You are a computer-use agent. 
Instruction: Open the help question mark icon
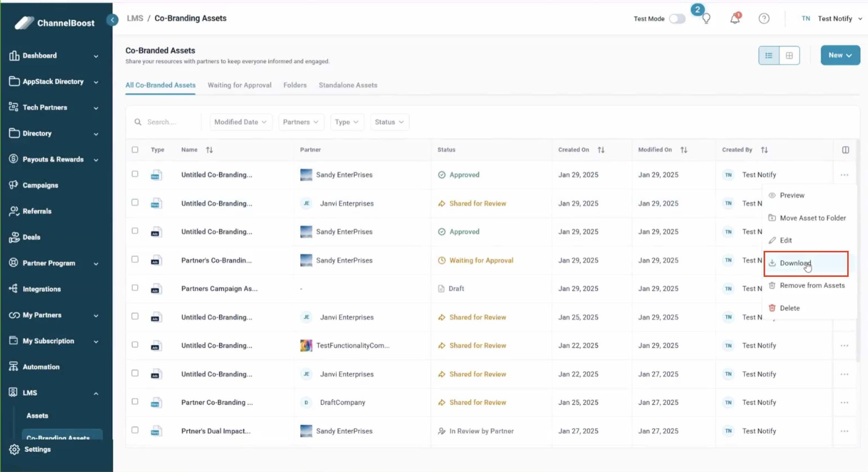click(x=764, y=19)
